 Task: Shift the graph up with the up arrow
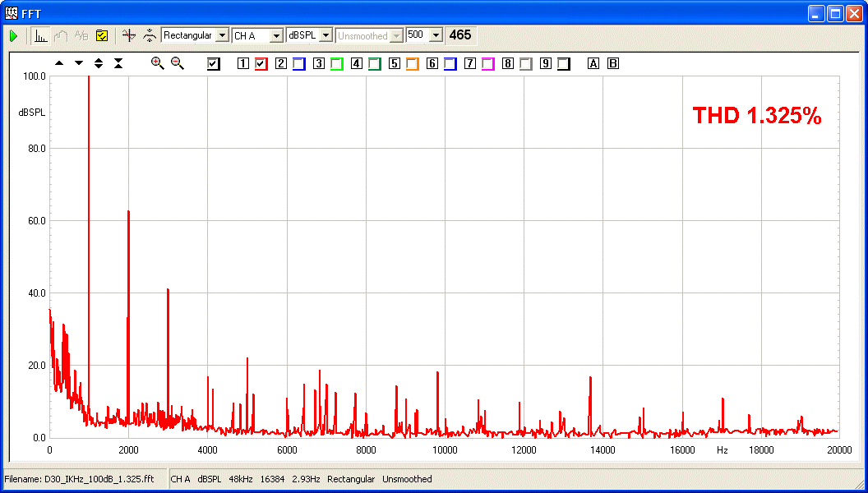(59, 63)
